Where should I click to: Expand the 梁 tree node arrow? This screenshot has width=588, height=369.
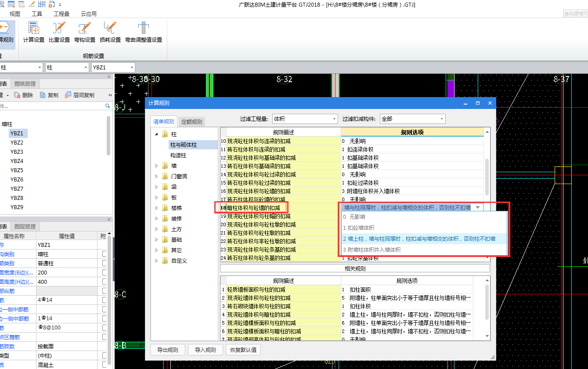(156, 187)
